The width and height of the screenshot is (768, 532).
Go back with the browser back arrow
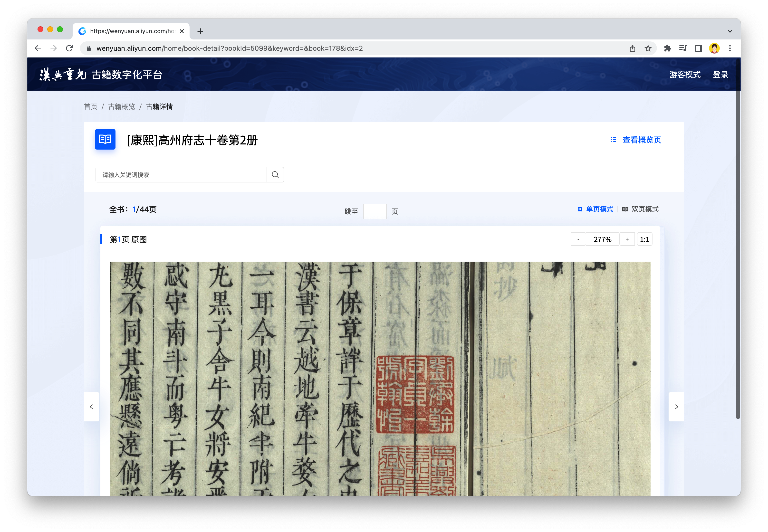[x=38, y=48]
